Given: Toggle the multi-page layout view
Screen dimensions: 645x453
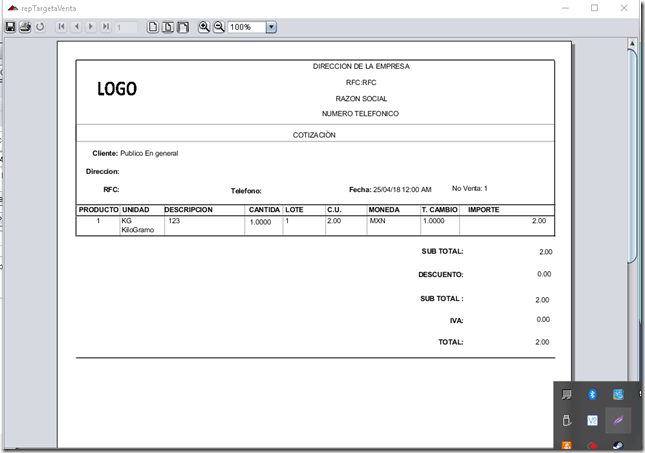Looking at the screenshot, I should [183, 27].
